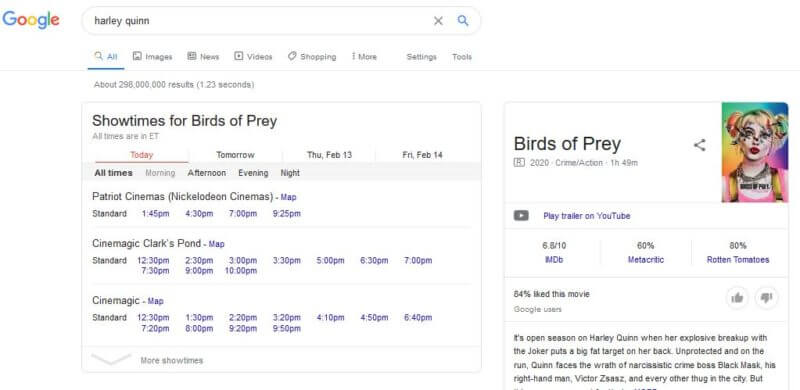
Task: Choose 5:00pm at Cinemagic Clark's Pond
Action: pyautogui.click(x=331, y=260)
